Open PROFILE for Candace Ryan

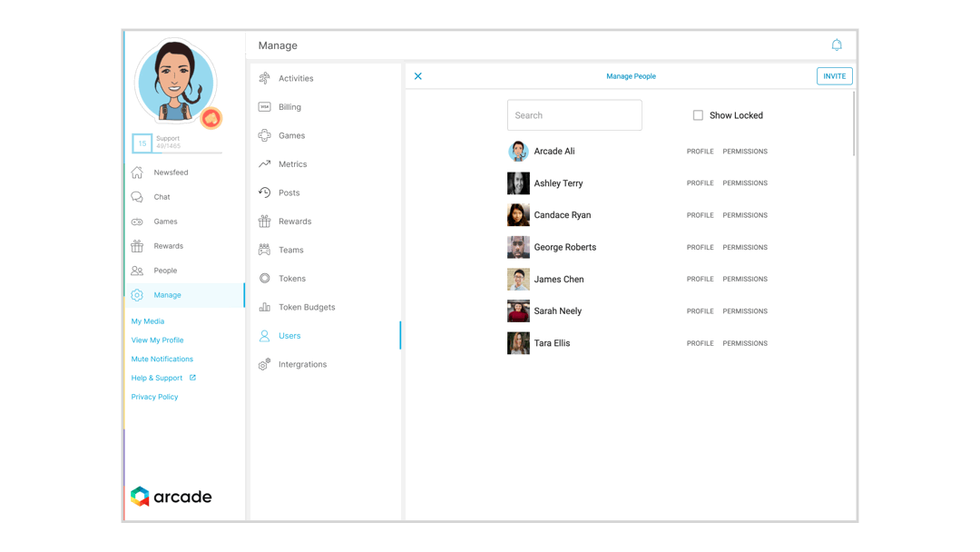[x=700, y=215]
